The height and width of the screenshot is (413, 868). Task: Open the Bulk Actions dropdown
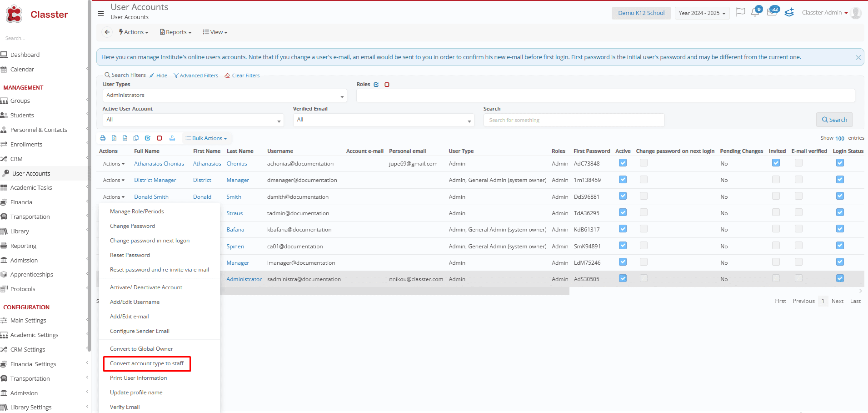pyautogui.click(x=206, y=138)
